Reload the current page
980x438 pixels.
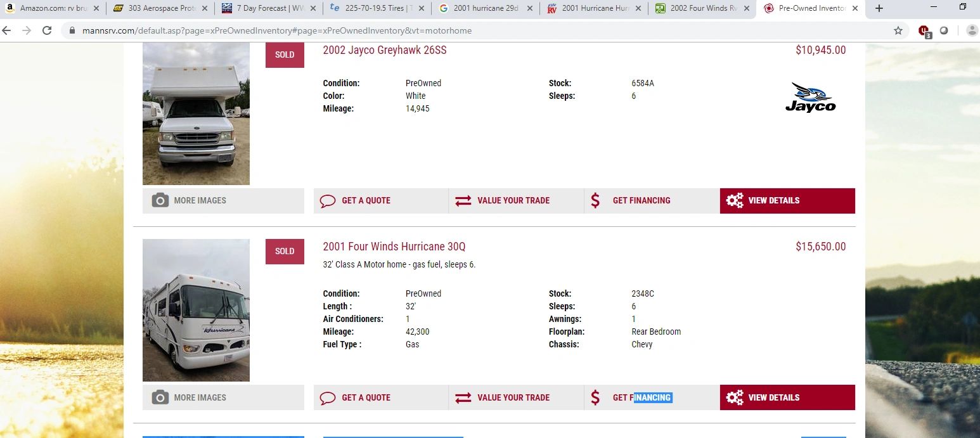pos(47,30)
